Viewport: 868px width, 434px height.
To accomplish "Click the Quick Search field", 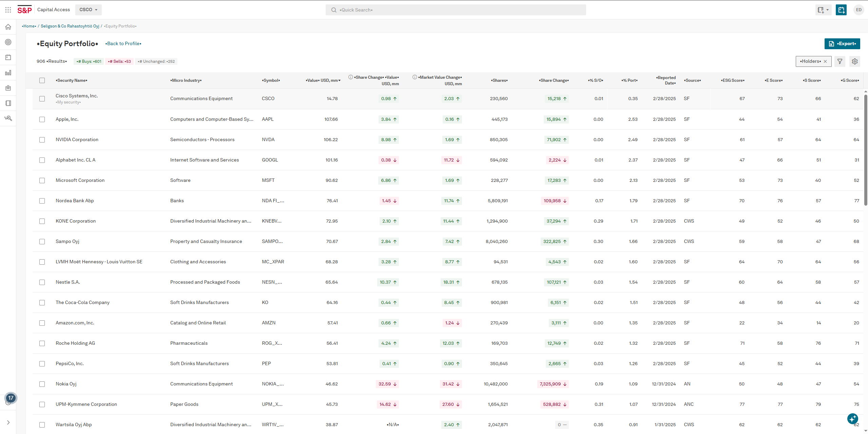I will pyautogui.click(x=456, y=10).
